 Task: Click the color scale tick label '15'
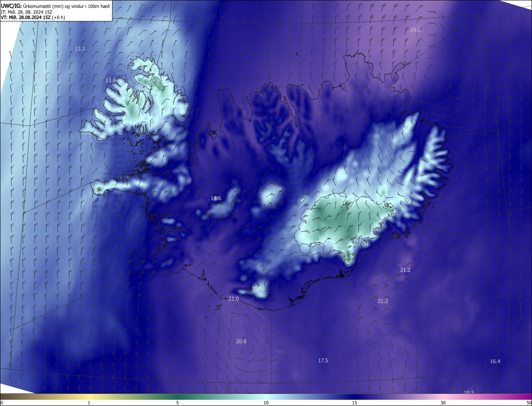355,403
